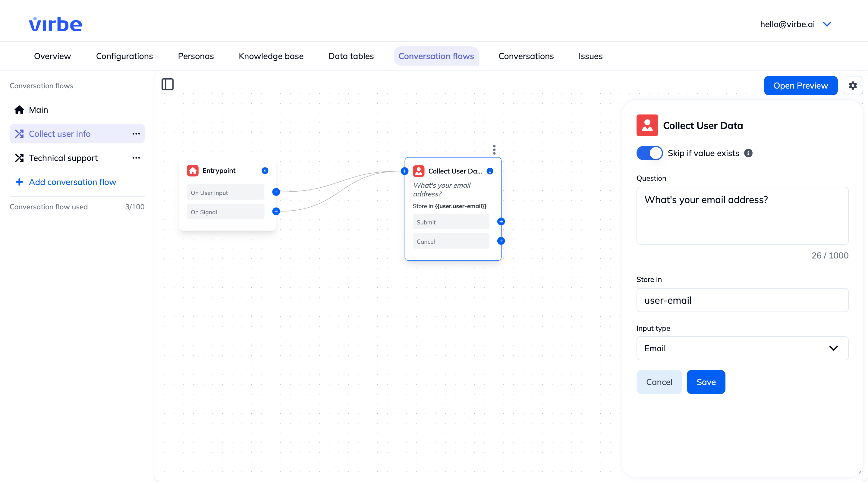Viewport: 868px width, 482px height.
Task: Click Add conversation flow link
Action: coord(72,182)
